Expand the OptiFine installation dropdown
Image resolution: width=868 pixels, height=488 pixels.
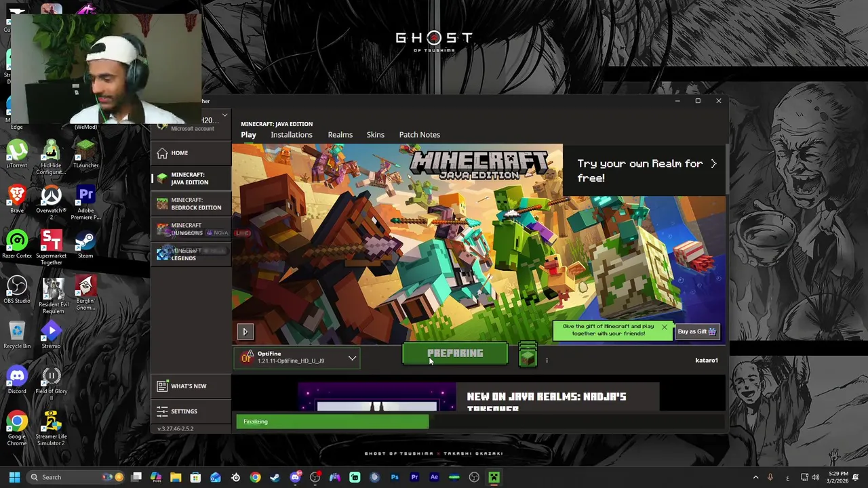[x=352, y=358]
